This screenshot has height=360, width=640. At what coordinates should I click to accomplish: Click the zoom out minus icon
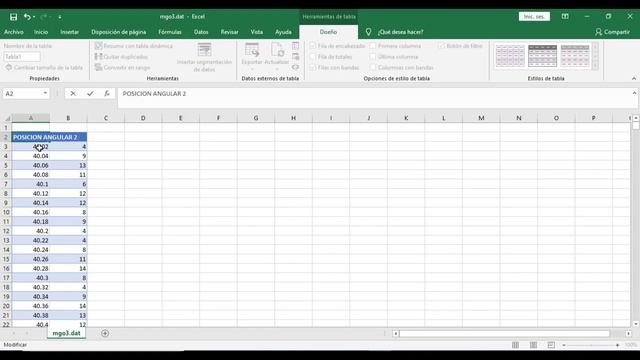click(x=564, y=345)
